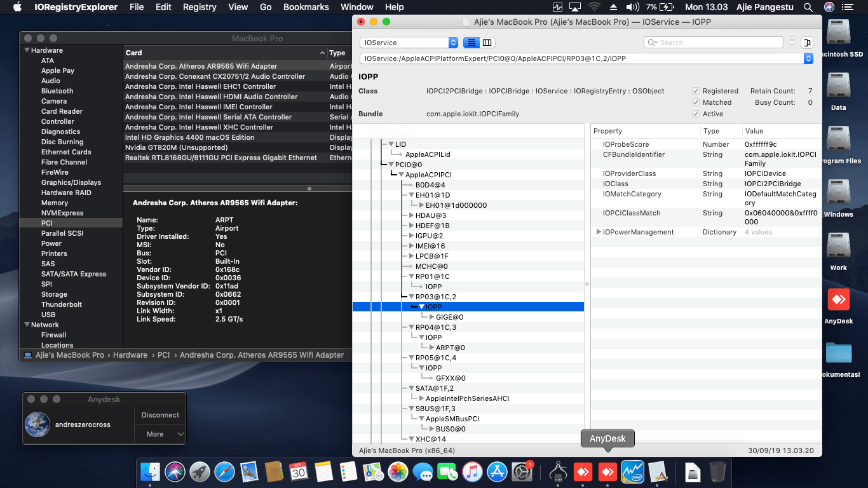Click the Search field in IORegistryExplorer
Viewport: 868px width, 488px height.
714,43
